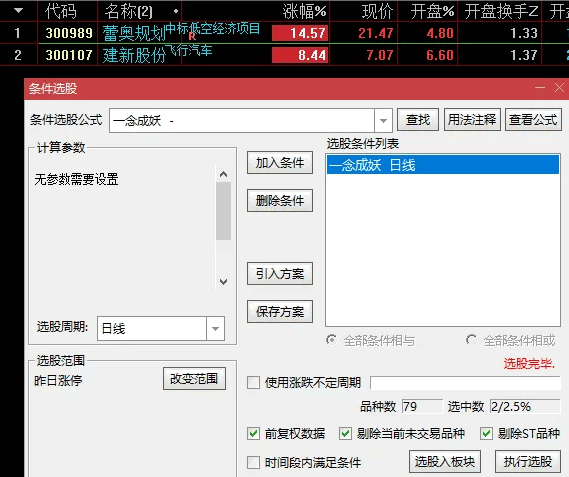Click stock name 建新股份

click(134, 56)
